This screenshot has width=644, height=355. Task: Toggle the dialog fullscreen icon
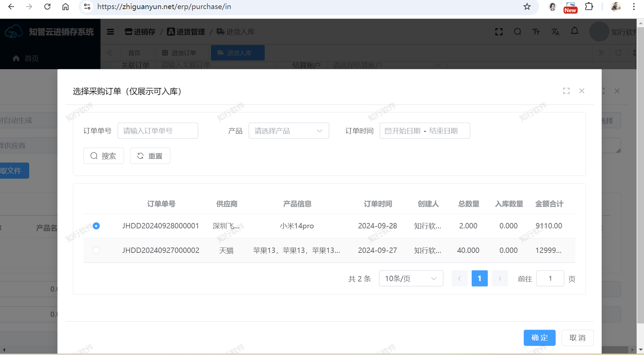pos(566,91)
